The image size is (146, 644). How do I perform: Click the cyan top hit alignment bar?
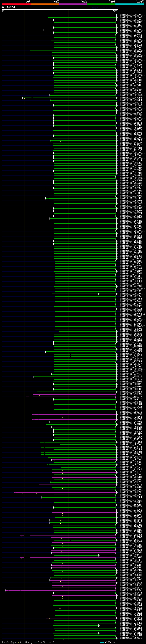point(85,15)
